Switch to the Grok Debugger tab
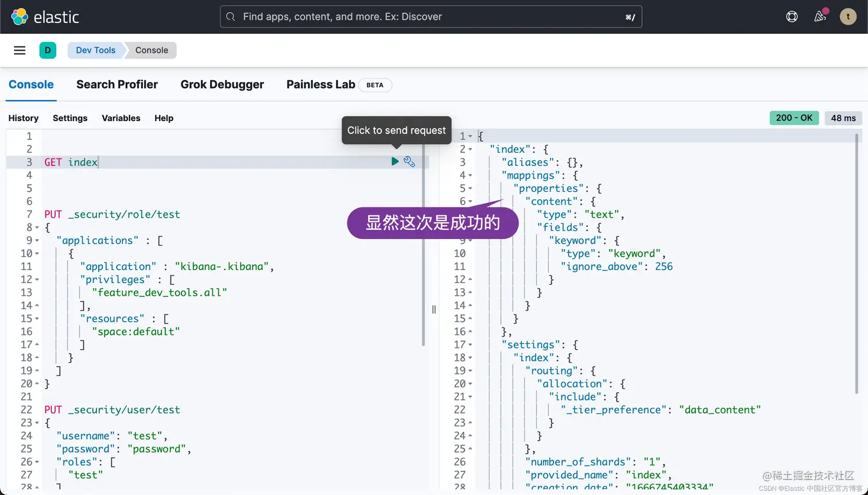868x495 pixels. pos(222,84)
